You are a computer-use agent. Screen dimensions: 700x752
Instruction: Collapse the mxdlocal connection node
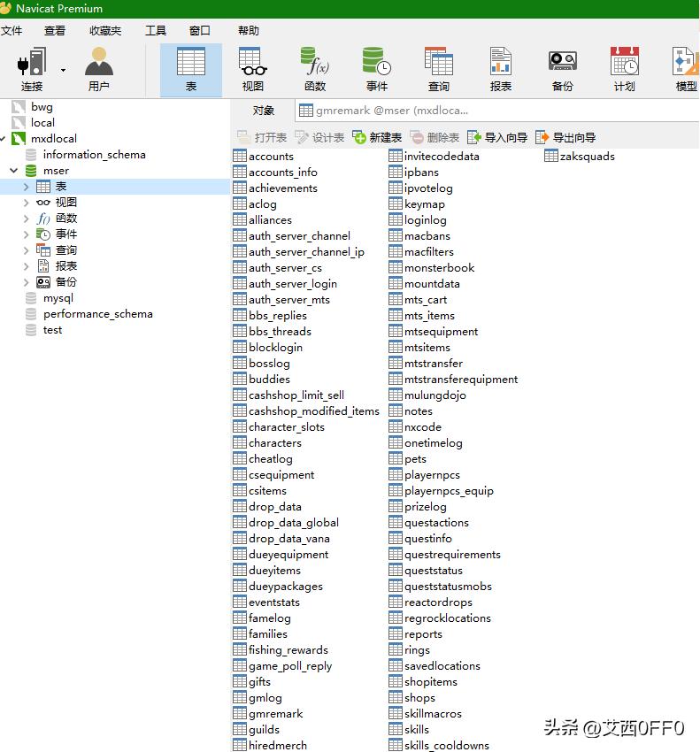point(3,139)
